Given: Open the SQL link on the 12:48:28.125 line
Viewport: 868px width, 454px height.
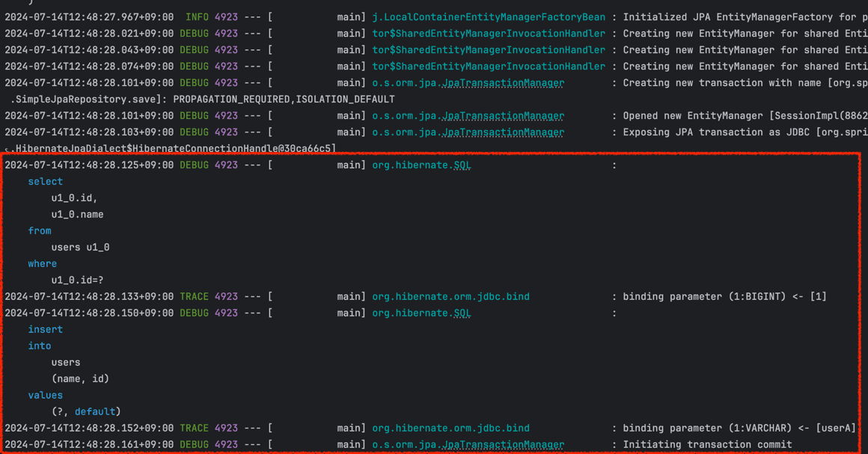Looking at the screenshot, I should coord(462,165).
